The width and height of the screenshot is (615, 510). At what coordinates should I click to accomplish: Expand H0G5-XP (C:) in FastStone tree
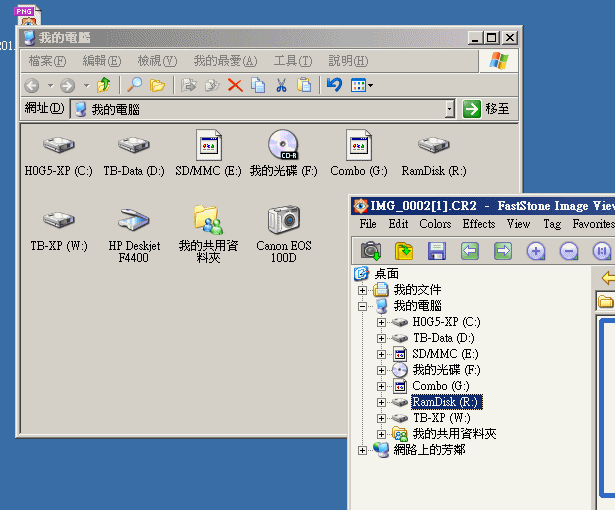(381, 322)
